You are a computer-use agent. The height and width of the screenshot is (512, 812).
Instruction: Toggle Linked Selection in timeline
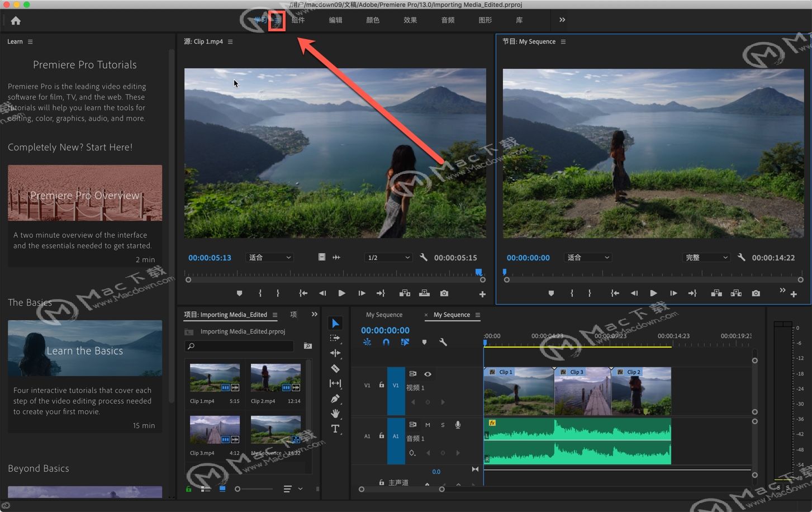point(405,342)
